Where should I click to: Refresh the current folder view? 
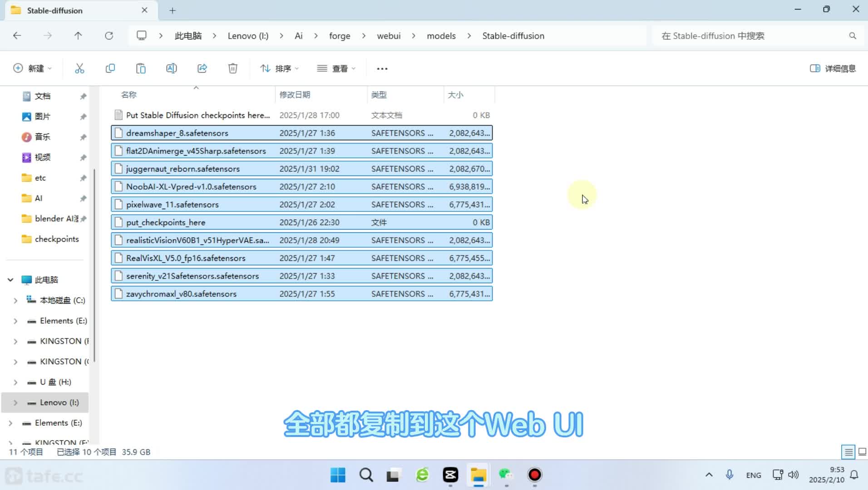tap(109, 36)
